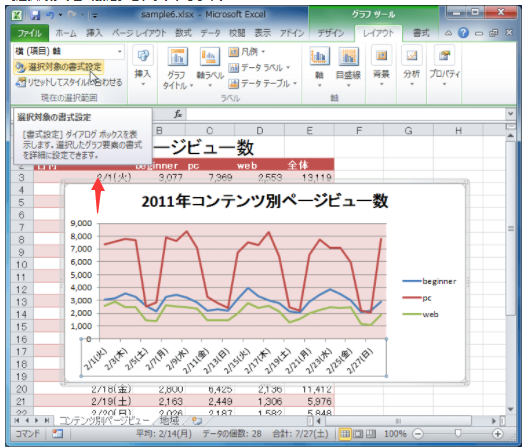Switch to Page Layout view in status bar
Image resolution: width=530 pixels, height=448 pixels.
[x=358, y=433]
